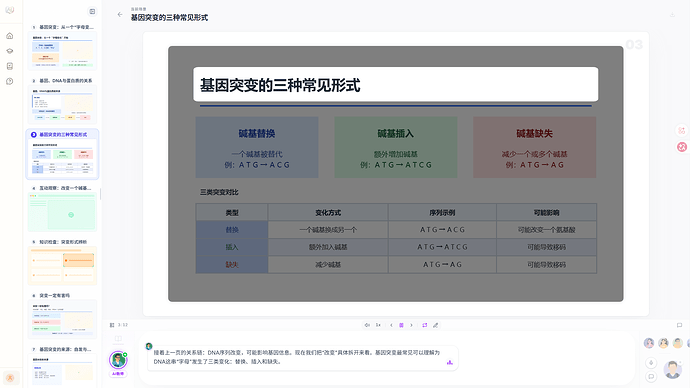The image size is (690, 388).
Task: Open slide 5 thumbnail 知识检查
Action: pyautogui.click(x=62, y=266)
